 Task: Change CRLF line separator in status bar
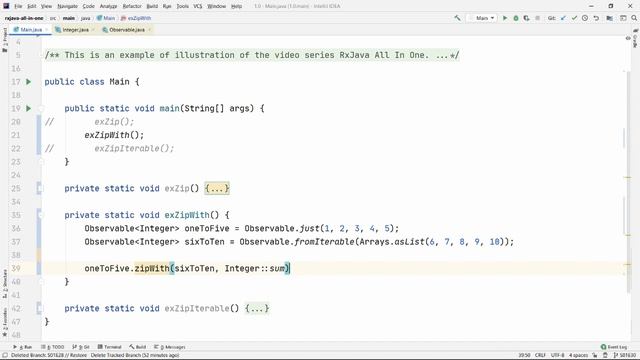[540, 356]
